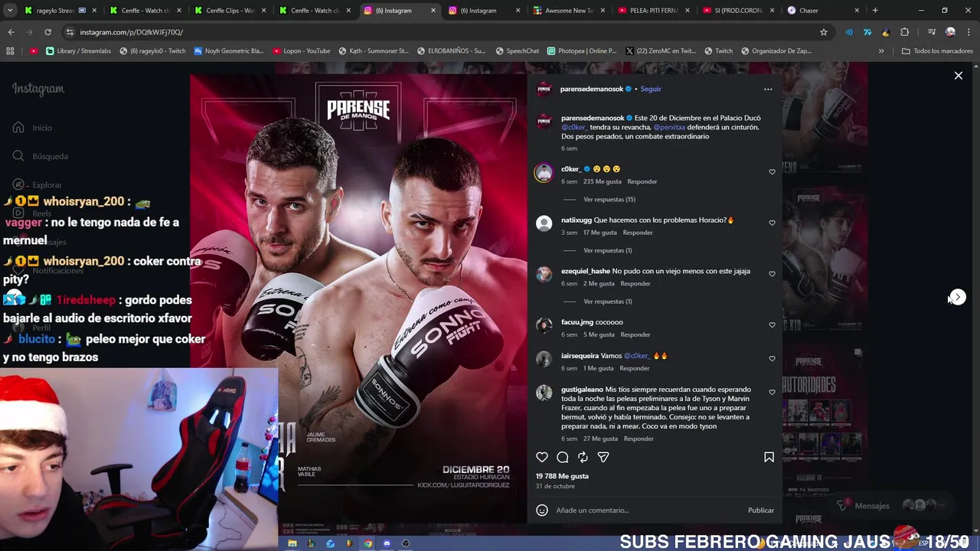Bookmark this page with the star icon
Screen dimensions: 980x551
(x=824, y=32)
